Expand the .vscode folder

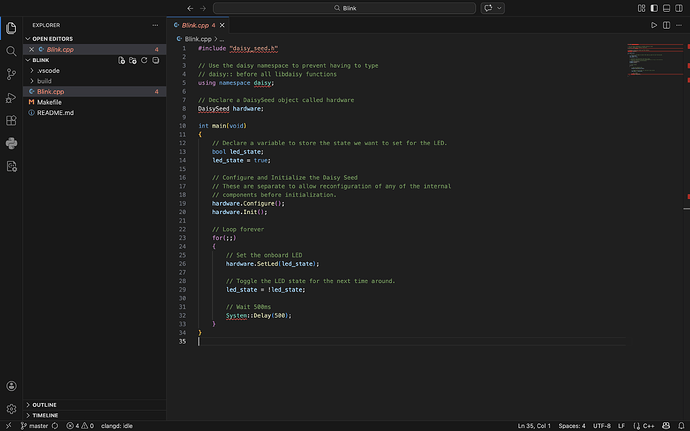point(50,71)
